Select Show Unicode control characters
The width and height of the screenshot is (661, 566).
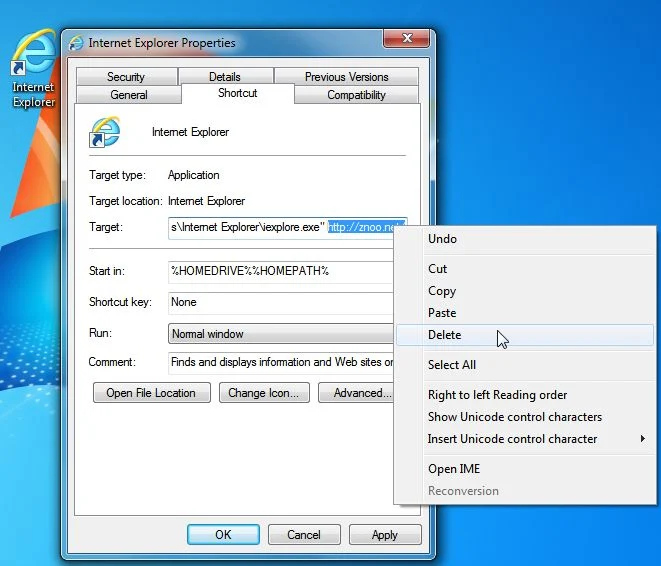(x=525, y=417)
